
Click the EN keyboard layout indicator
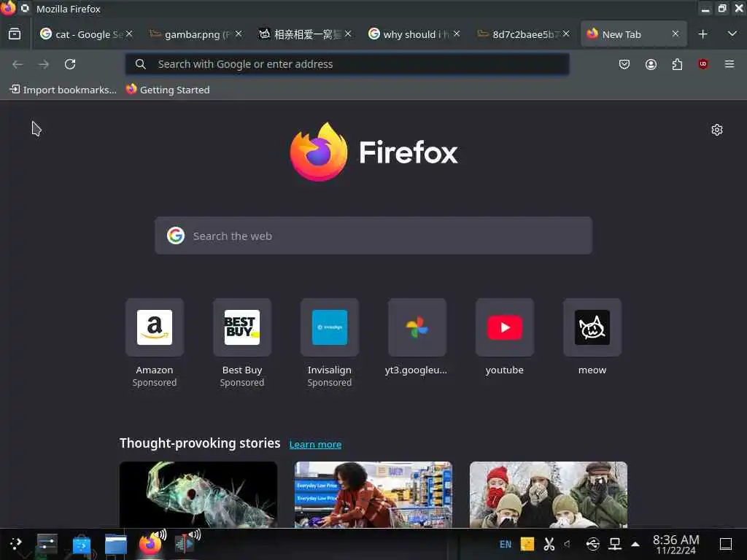(x=506, y=544)
